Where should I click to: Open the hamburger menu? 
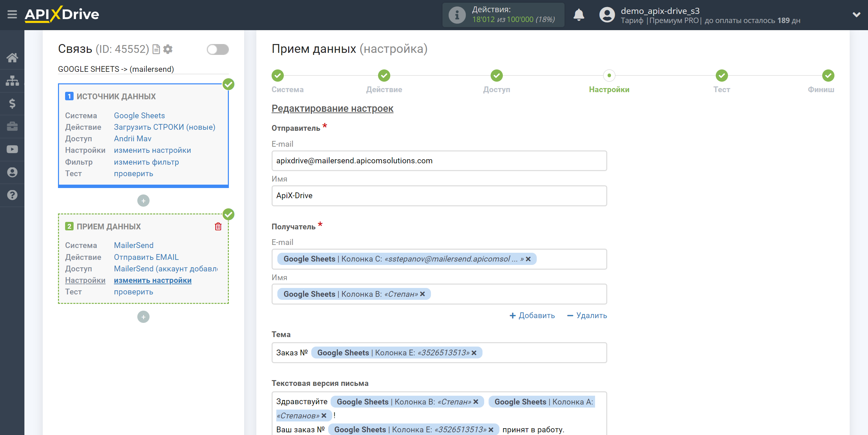tap(12, 15)
